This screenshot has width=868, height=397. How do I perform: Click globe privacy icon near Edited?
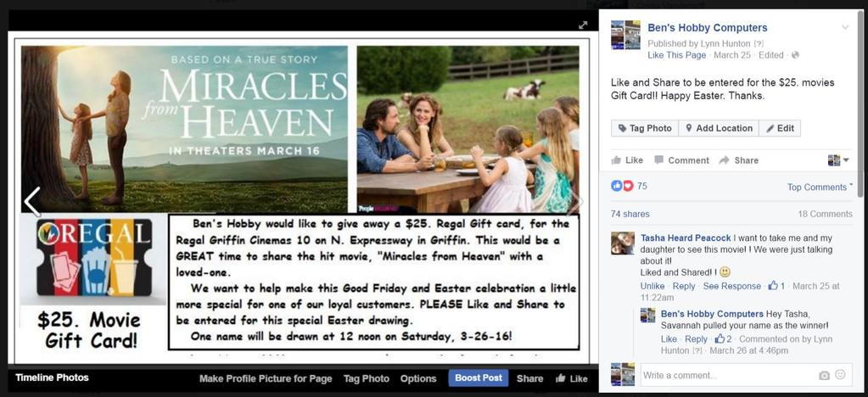point(796,55)
